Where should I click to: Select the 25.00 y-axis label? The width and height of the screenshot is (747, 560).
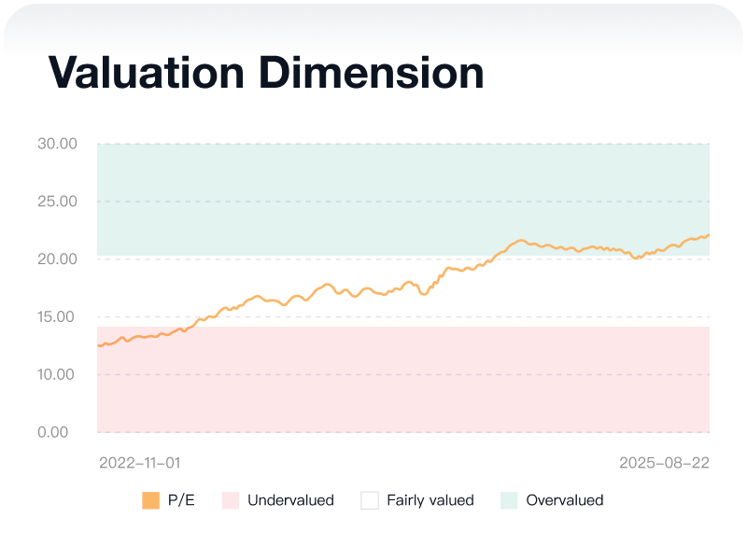click(x=57, y=202)
